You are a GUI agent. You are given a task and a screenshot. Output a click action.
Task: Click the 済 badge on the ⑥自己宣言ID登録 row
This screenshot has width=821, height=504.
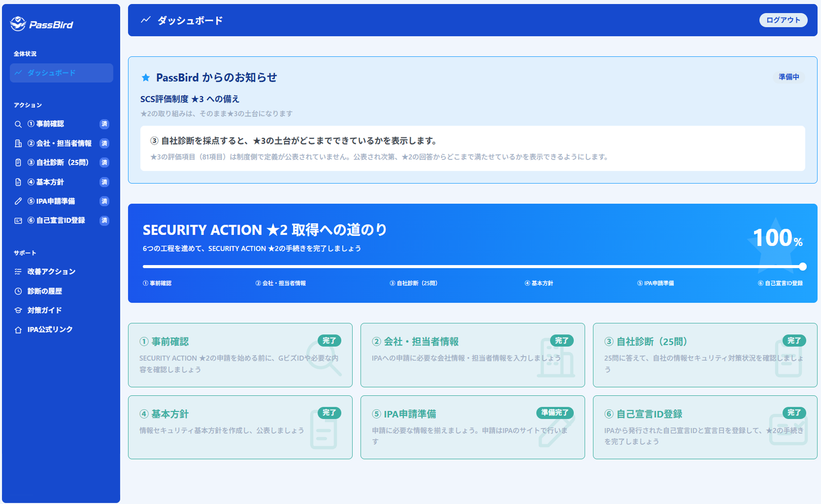tap(104, 220)
